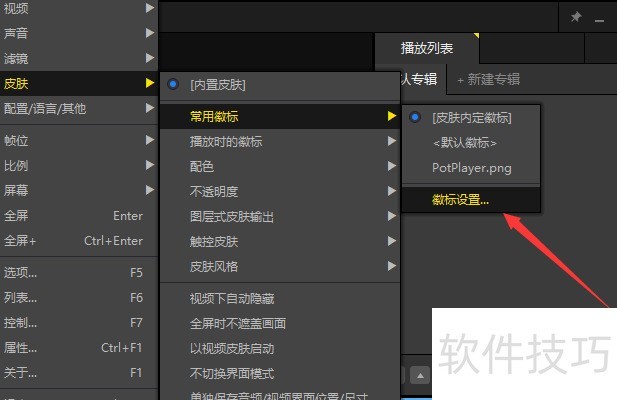
Task: Open 列表... F6 entry
Action: (79, 298)
